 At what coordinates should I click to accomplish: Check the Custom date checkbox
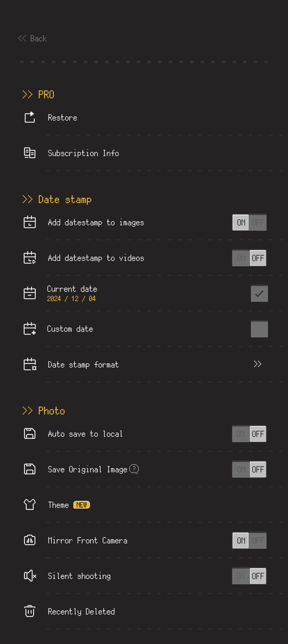tap(259, 329)
